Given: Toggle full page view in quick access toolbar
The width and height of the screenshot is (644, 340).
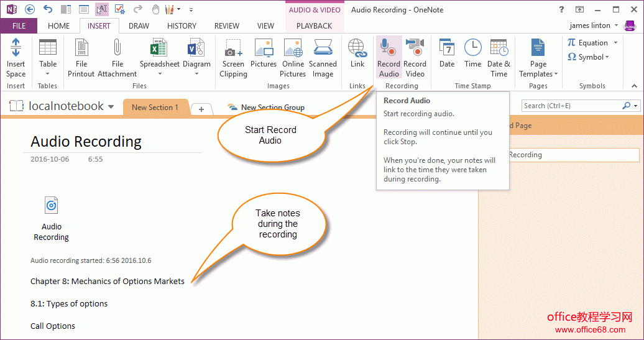Looking at the screenshot, I should pyautogui.click(x=84, y=9).
